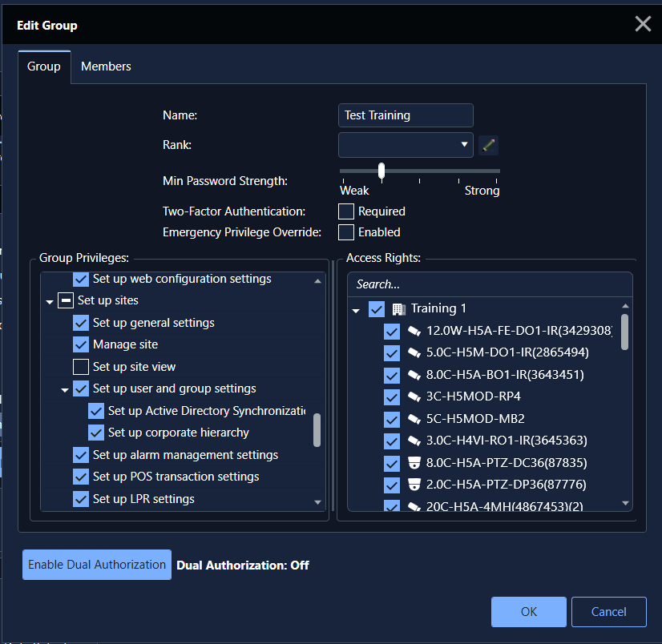The image size is (662, 644).
Task: Click the pencil icon to edit ranks
Action: pos(488,146)
